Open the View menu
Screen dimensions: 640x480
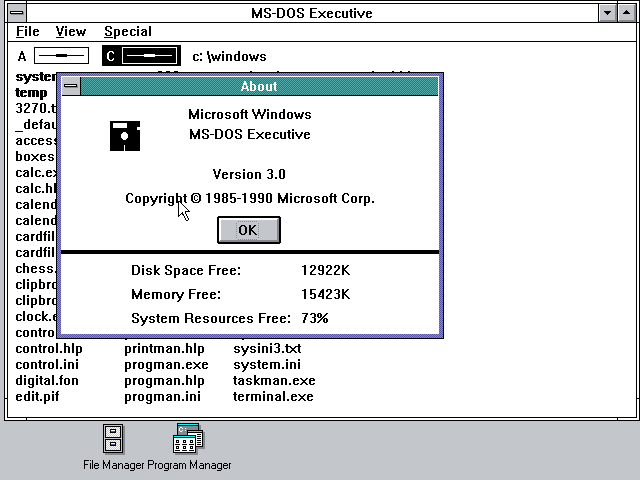tap(71, 31)
